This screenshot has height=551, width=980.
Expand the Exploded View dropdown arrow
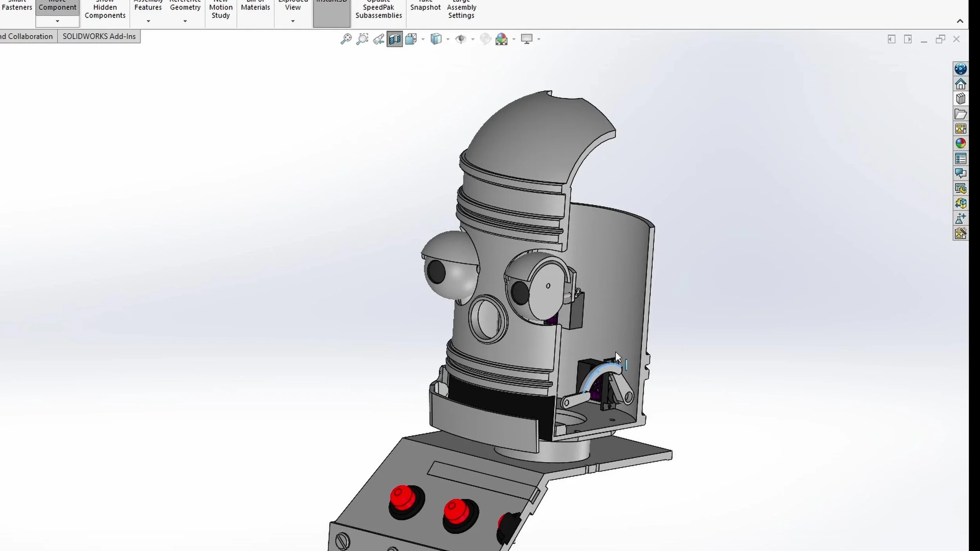point(293,21)
